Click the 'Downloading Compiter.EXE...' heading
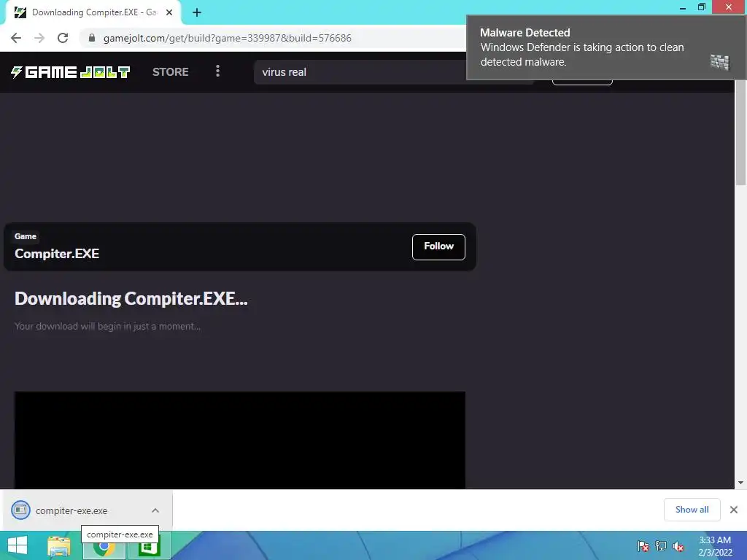747x560 pixels. 131,298
